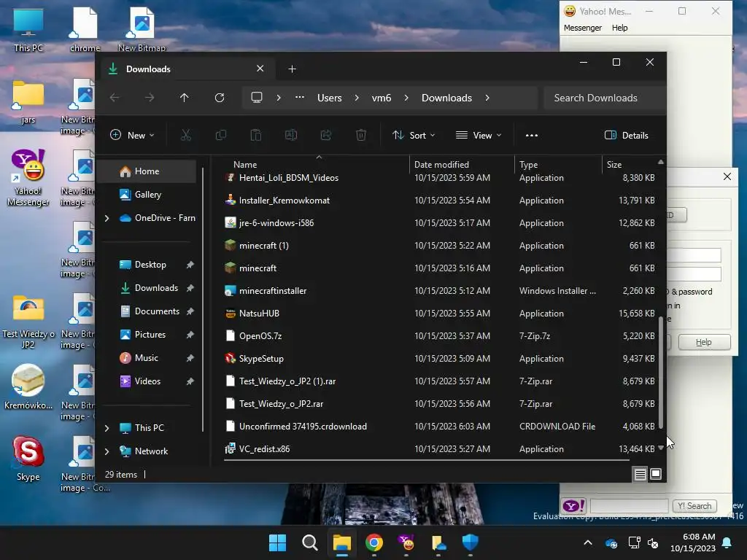Image resolution: width=747 pixels, height=560 pixels.
Task: Click the Help button in Yahoo sign-in dialog
Action: pos(704,342)
